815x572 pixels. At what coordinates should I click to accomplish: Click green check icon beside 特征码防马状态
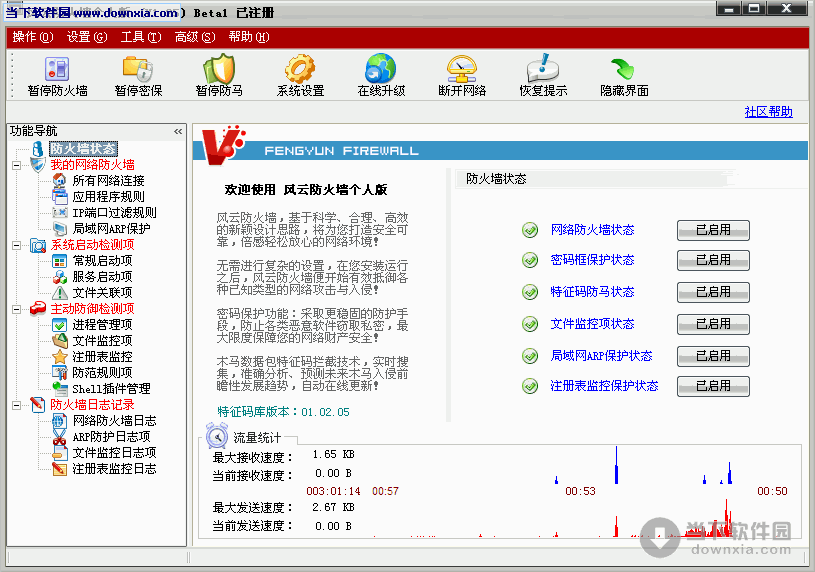pos(530,292)
